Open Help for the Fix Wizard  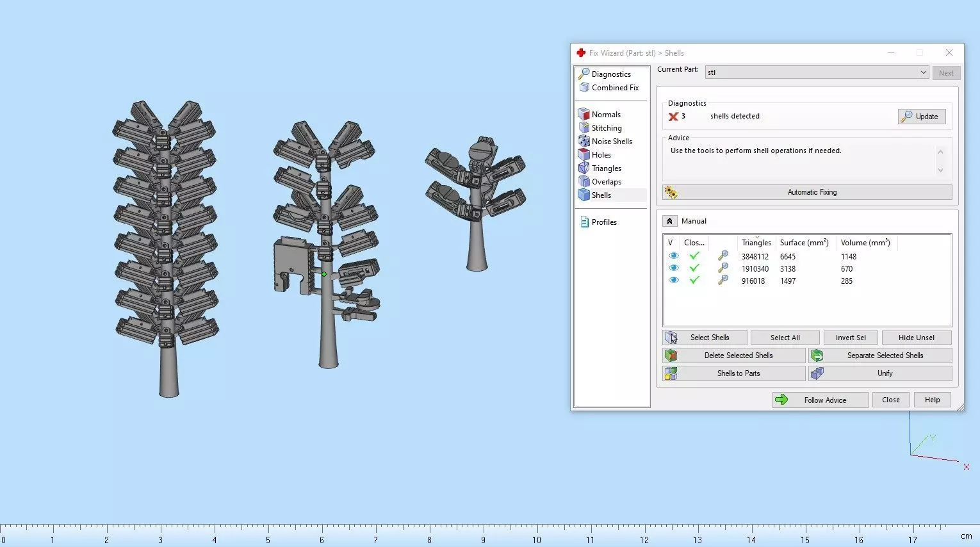pos(932,400)
